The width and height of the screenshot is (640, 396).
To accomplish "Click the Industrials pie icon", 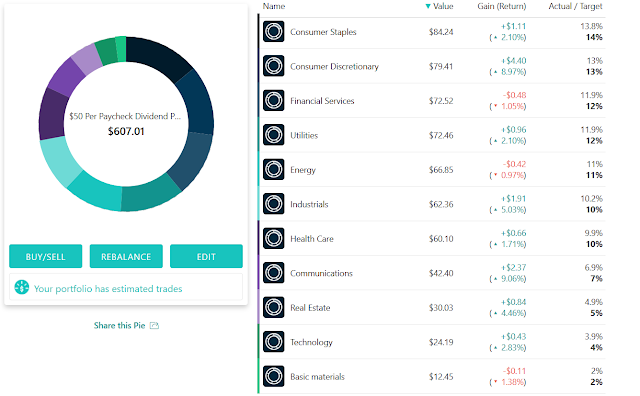I will (x=273, y=204).
